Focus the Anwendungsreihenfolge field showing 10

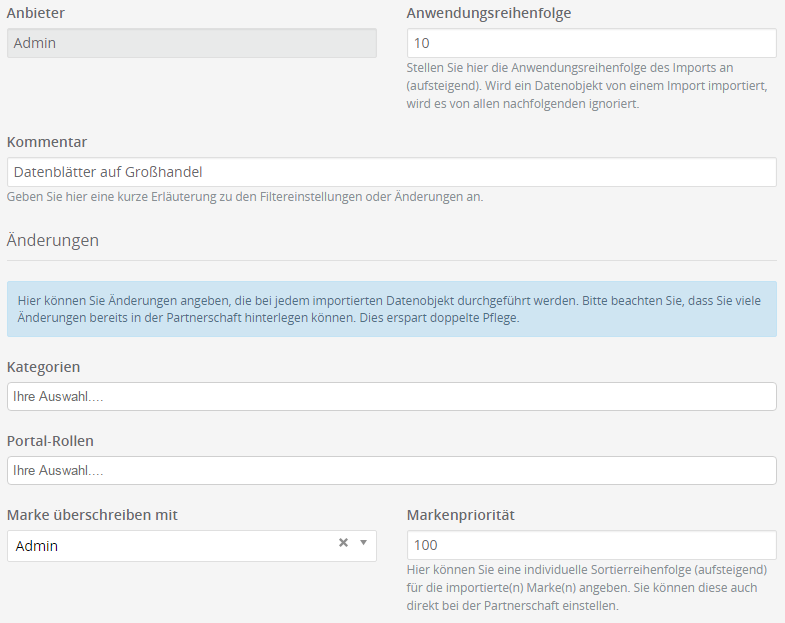click(x=591, y=43)
